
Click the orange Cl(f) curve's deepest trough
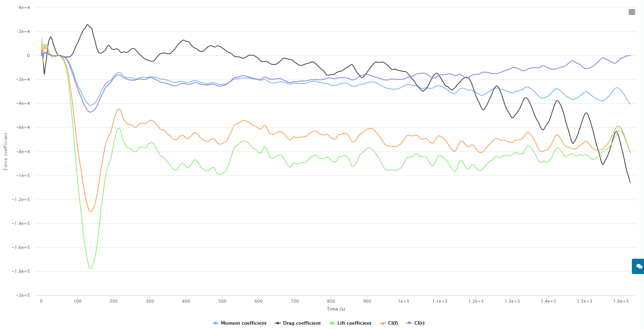click(91, 212)
